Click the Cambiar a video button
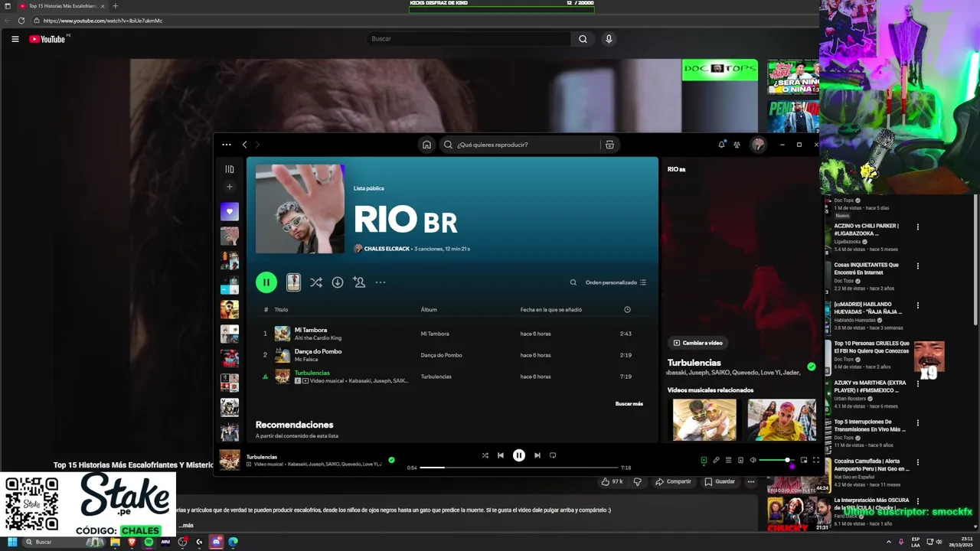The width and height of the screenshot is (980, 551). [x=698, y=343]
